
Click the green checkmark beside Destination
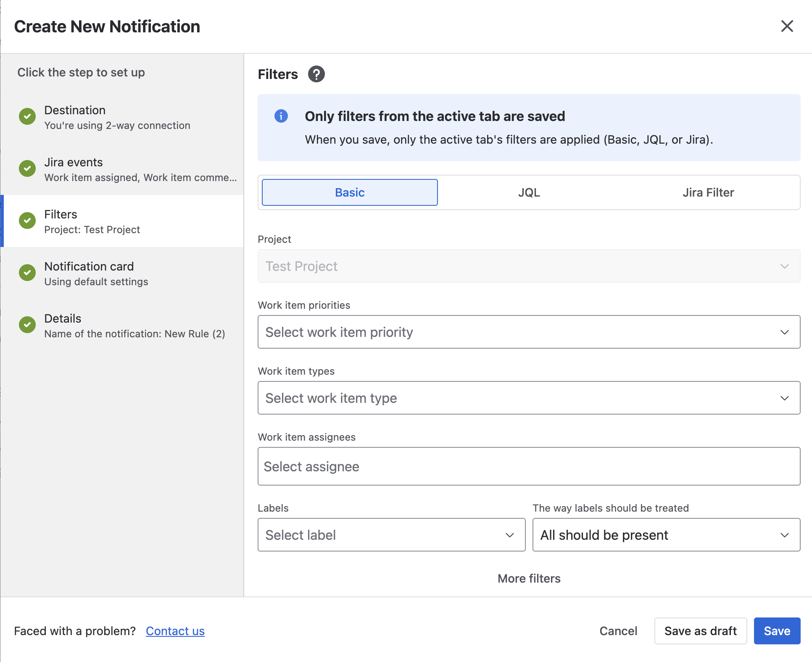[x=27, y=116]
